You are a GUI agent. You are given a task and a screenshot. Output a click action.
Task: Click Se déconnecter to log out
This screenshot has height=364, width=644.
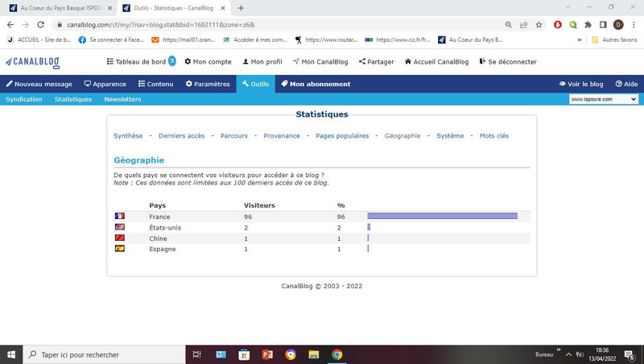tap(508, 62)
